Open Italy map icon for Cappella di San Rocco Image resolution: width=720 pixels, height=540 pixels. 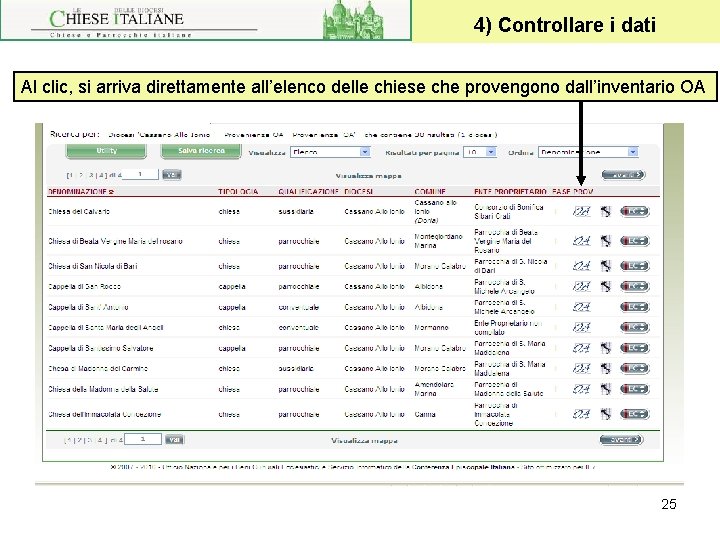tap(606, 287)
